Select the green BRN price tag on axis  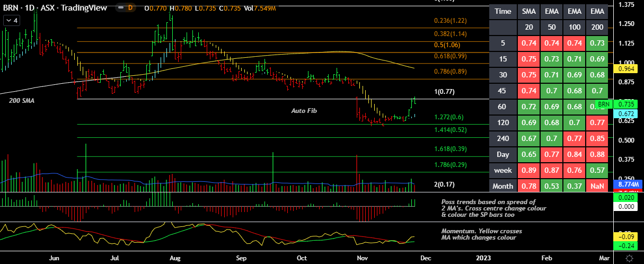(603, 104)
